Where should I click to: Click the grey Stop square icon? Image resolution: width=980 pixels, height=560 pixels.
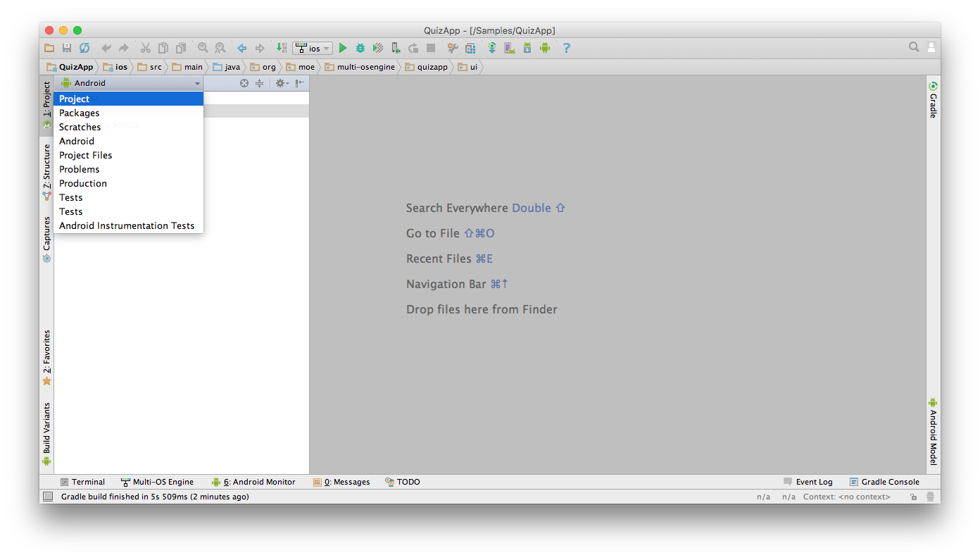point(431,48)
